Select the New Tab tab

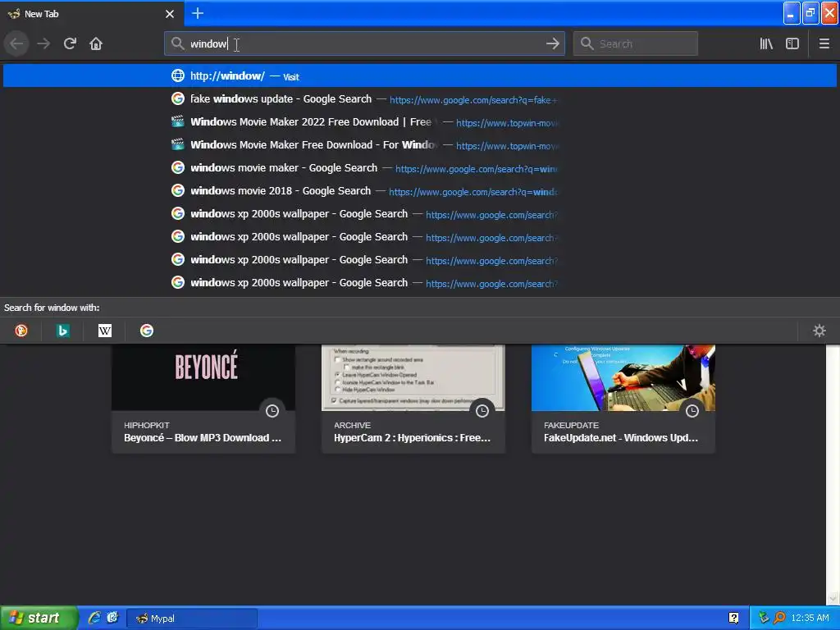click(x=92, y=14)
